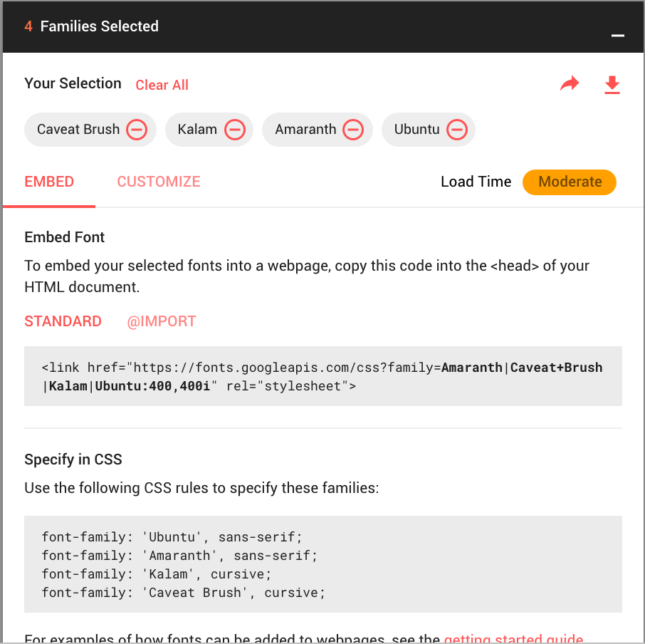Share your font selection
The image size is (645, 644).
570,83
